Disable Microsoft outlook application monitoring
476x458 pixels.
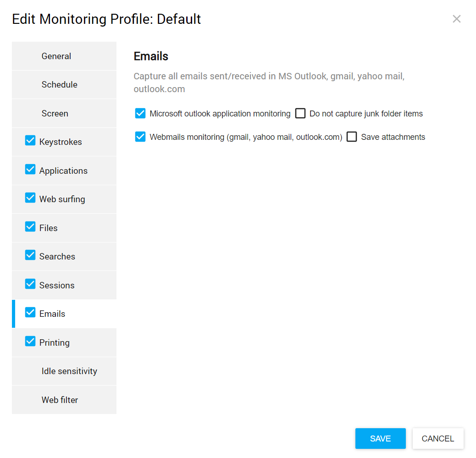pos(140,113)
